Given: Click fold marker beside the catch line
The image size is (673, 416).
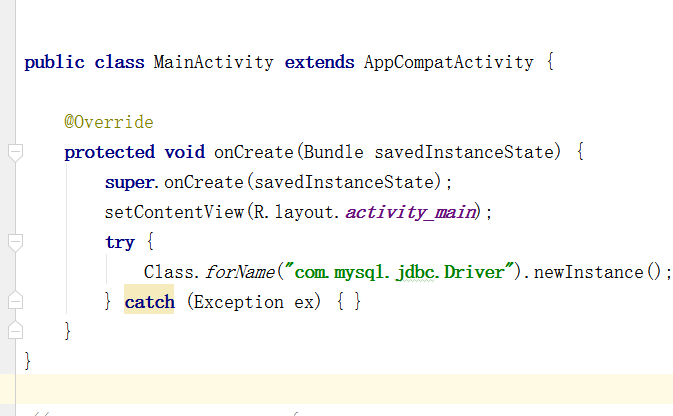Looking at the screenshot, I should pyautogui.click(x=15, y=300).
